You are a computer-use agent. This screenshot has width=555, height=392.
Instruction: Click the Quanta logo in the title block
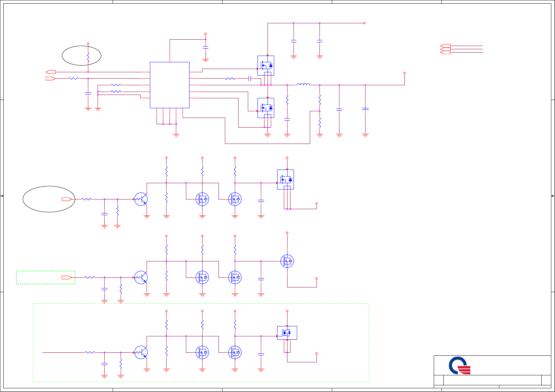click(x=460, y=366)
